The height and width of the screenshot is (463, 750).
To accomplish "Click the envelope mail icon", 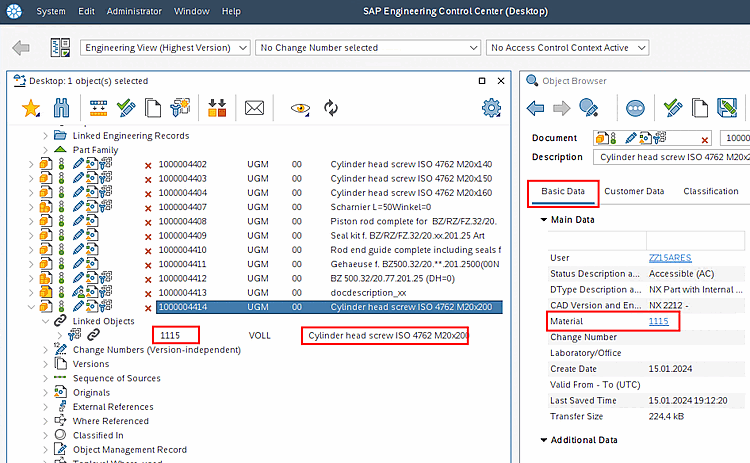I will coord(254,108).
